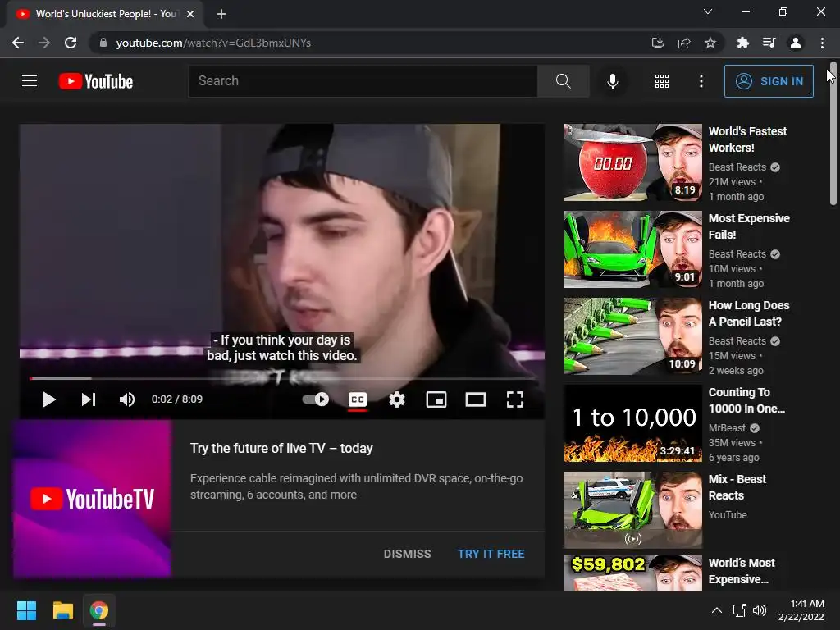Image resolution: width=840 pixels, height=630 pixels.
Task: Open Chrome profile icon
Action: [x=796, y=43]
